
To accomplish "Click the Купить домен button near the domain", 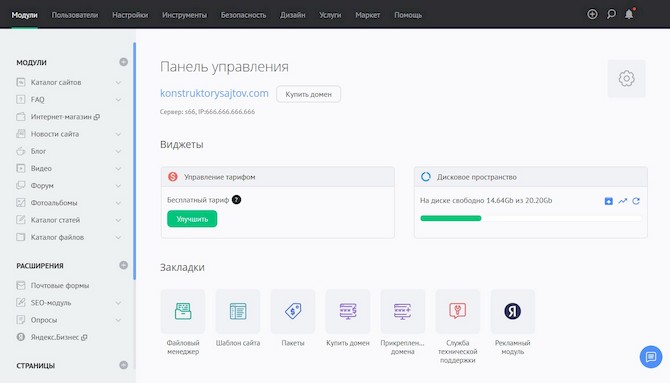I will pyautogui.click(x=309, y=94).
